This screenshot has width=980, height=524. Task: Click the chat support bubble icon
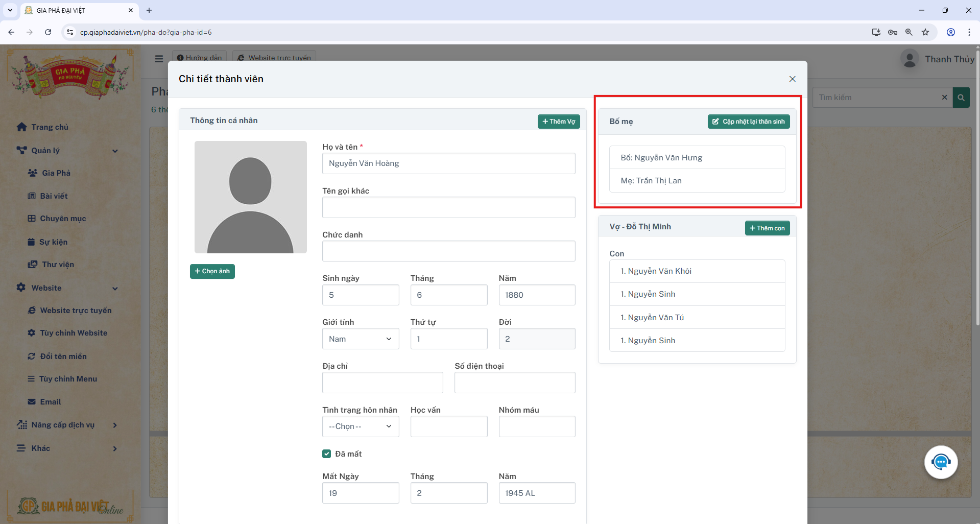tap(941, 462)
